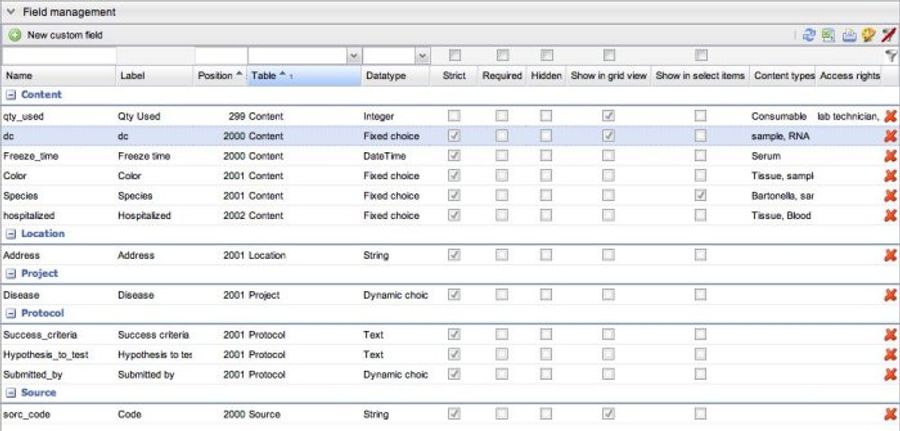Open the Table filter dropdown
This screenshot has width=900, height=431.
[351, 55]
